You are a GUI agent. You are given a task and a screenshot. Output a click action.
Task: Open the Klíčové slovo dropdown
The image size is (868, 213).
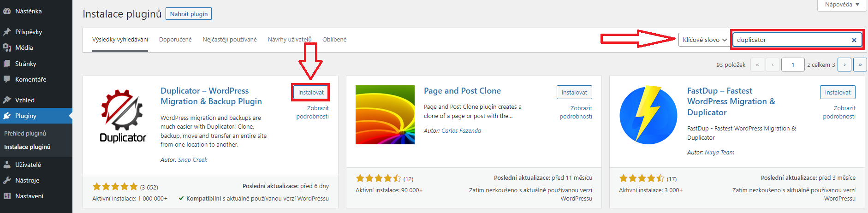click(704, 40)
